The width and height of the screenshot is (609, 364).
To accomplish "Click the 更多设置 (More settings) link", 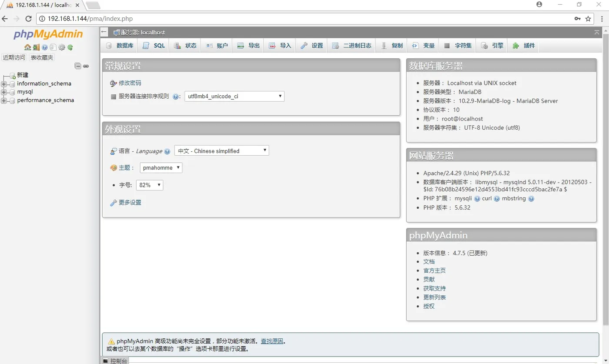I will coord(130,203).
